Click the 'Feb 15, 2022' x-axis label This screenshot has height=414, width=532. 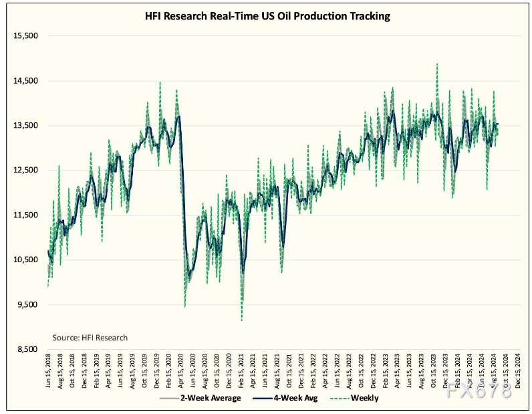pos(313,371)
